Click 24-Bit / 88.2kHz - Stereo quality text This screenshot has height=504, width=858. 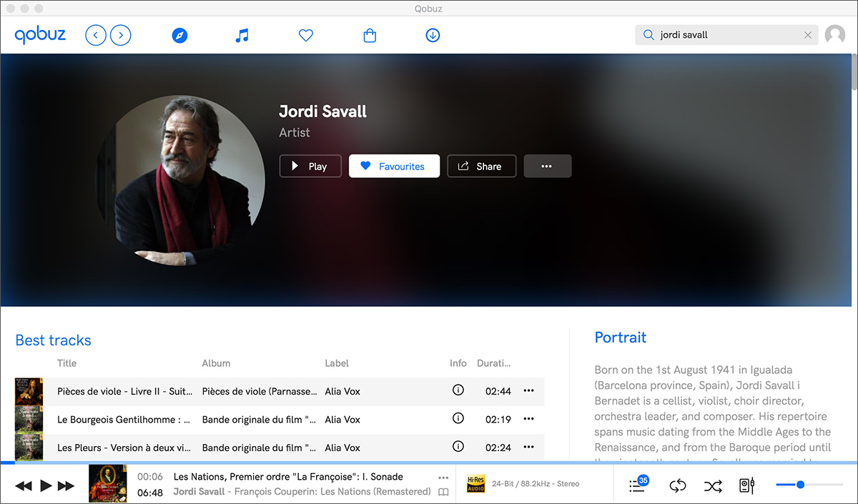tap(536, 484)
